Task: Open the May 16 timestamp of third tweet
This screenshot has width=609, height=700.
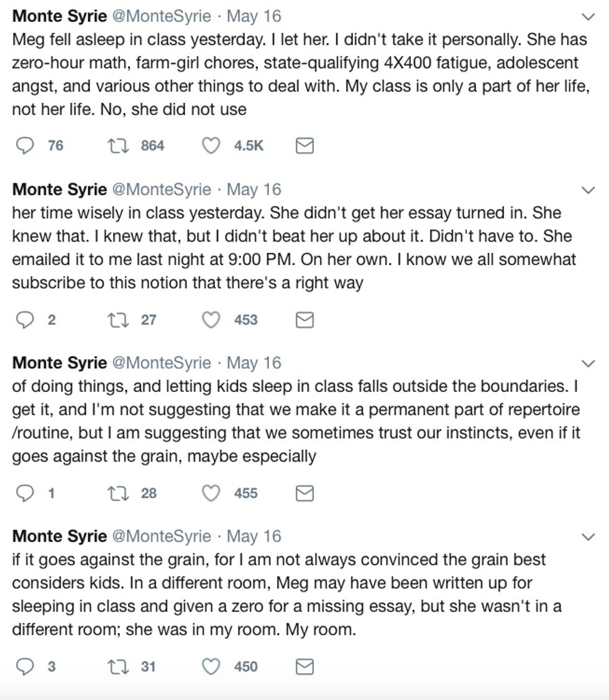Action: 254,363
